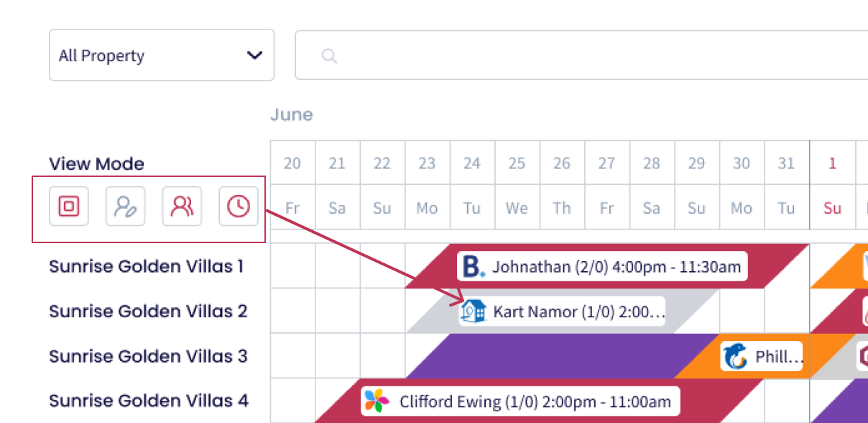Select the guest-edit view mode icon

coord(126,207)
